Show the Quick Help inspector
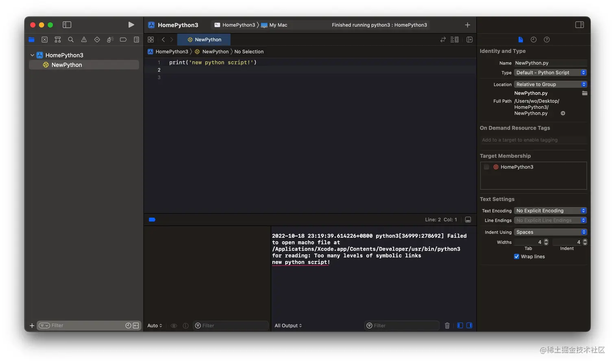The height and width of the screenshot is (364, 615). 547,39
